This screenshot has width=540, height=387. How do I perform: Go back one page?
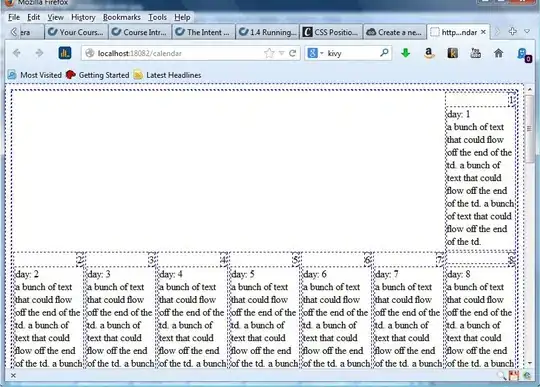pyautogui.click(x=17, y=53)
